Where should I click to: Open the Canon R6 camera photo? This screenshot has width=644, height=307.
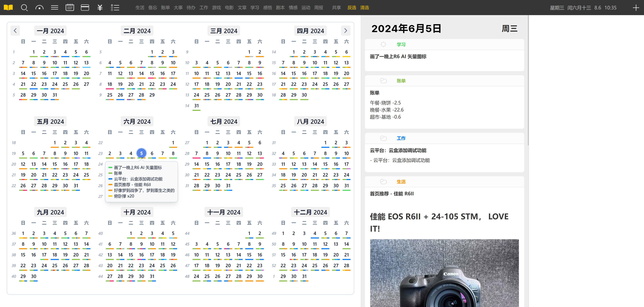tap(444, 273)
